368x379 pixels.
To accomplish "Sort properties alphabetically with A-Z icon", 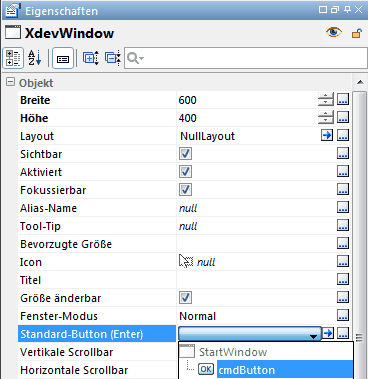I will pyautogui.click(x=35, y=58).
